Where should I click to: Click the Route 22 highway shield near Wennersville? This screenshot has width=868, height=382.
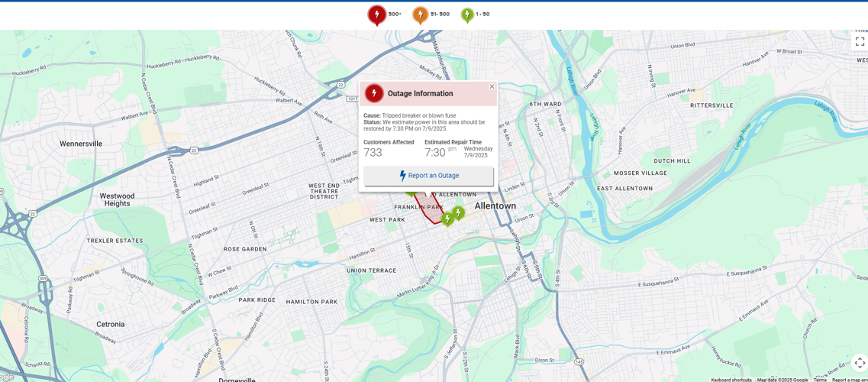tap(194, 151)
